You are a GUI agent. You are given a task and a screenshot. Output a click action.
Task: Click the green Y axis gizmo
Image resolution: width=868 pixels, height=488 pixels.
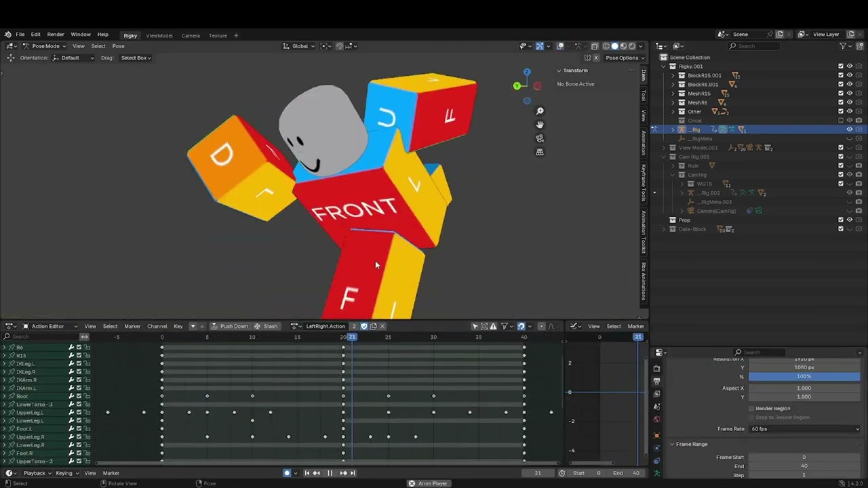pyautogui.click(x=517, y=86)
